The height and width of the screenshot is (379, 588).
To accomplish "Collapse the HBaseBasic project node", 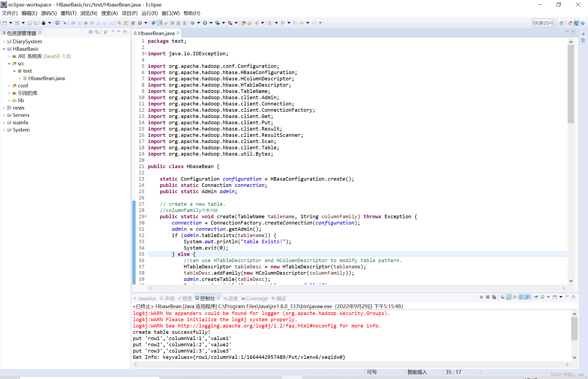I will click(x=4, y=49).
